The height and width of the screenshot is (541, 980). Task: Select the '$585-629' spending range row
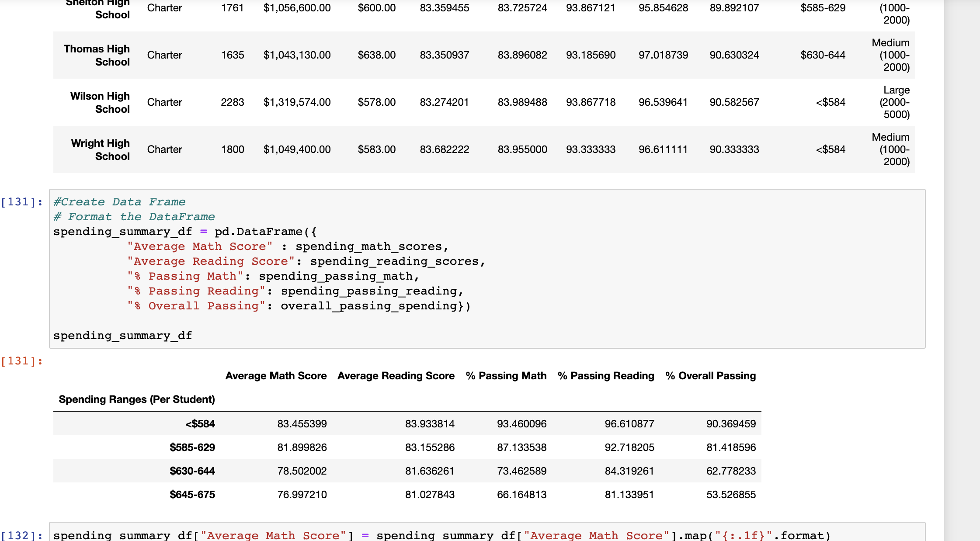[192, 447]
